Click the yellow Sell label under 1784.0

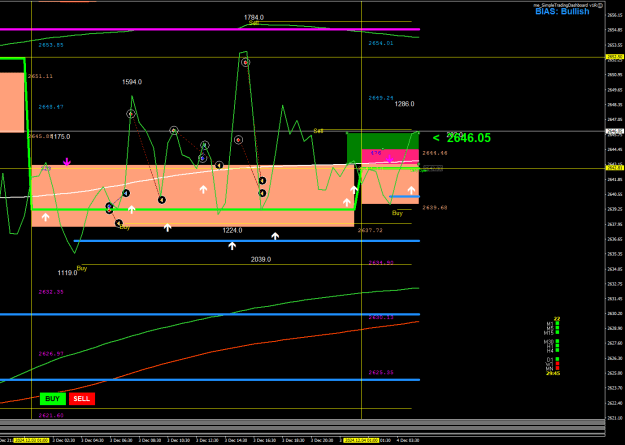coord(254,23)
